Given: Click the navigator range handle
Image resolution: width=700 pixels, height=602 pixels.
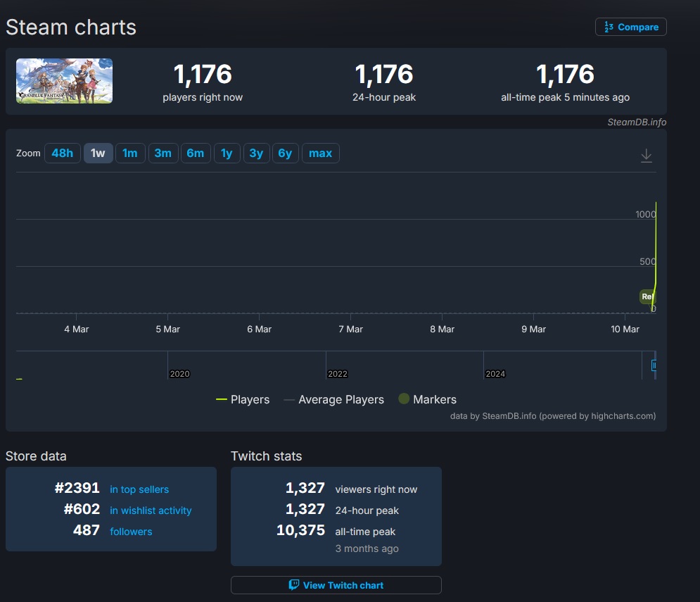Looking at the screenshot, I should click(x=654, y=365).
